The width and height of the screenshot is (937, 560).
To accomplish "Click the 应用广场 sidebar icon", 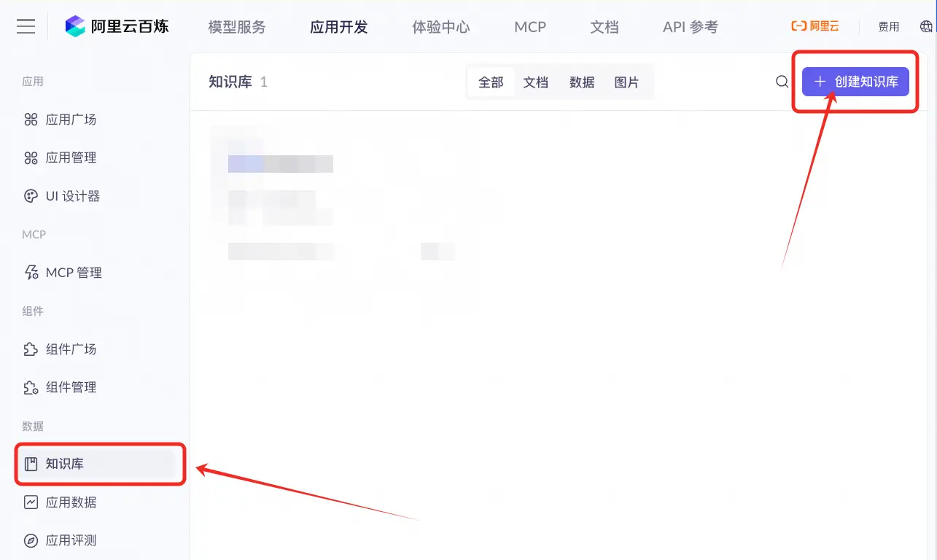I will click(31, 120).
